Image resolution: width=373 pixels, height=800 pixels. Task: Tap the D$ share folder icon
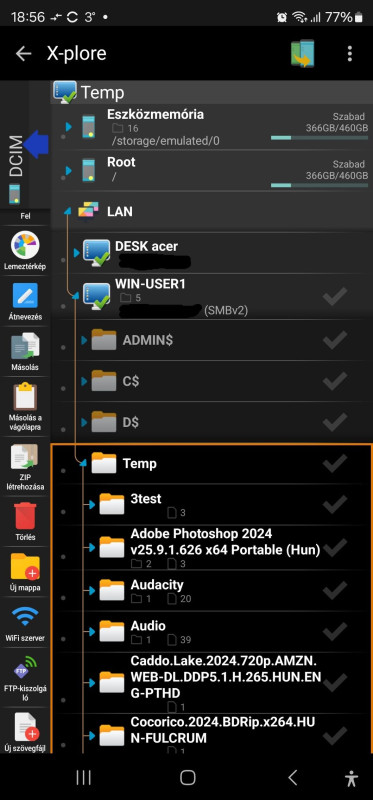104,422
